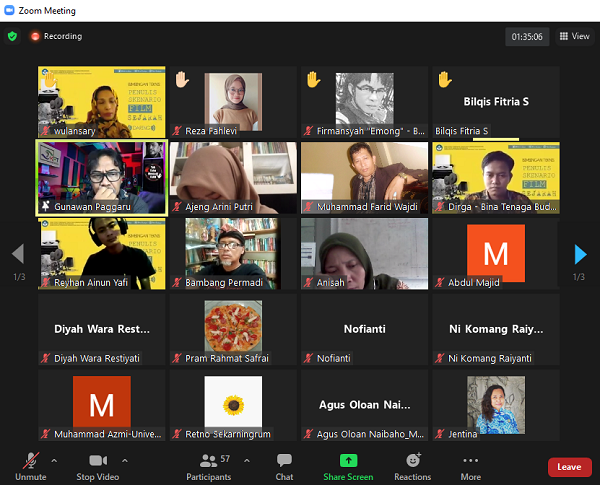Select Ajeng Arini Putri video tile

pyautogui.click(x=233, y=178)
